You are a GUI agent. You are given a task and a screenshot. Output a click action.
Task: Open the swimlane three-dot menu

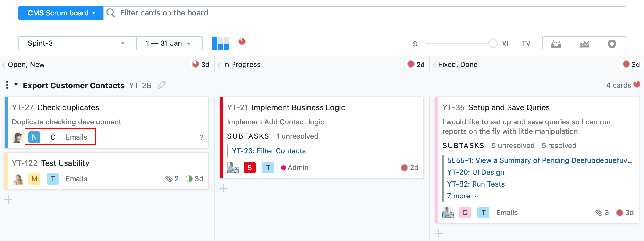pos(7,85)
